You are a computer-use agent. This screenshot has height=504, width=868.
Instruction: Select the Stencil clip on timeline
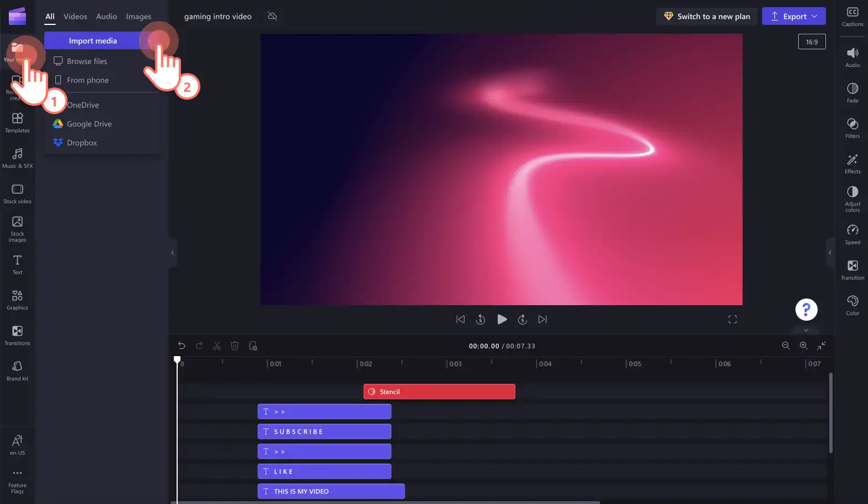point(439,392)
